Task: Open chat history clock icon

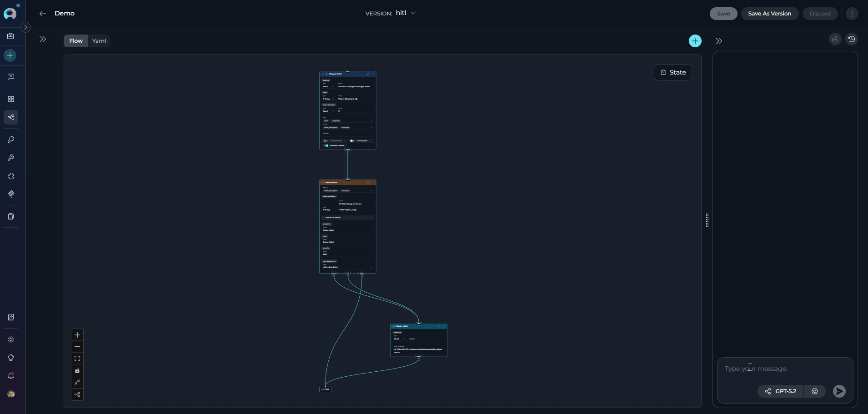Action: 851,40
